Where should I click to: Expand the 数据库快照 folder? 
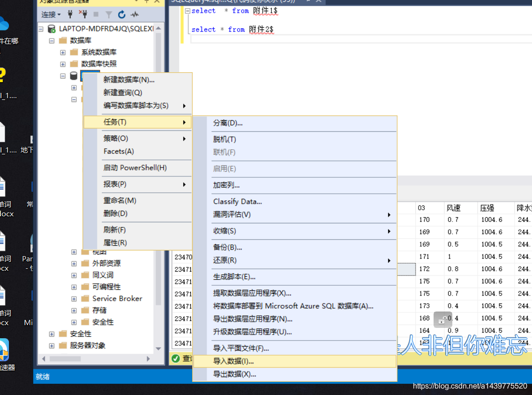tap(63, 64)
